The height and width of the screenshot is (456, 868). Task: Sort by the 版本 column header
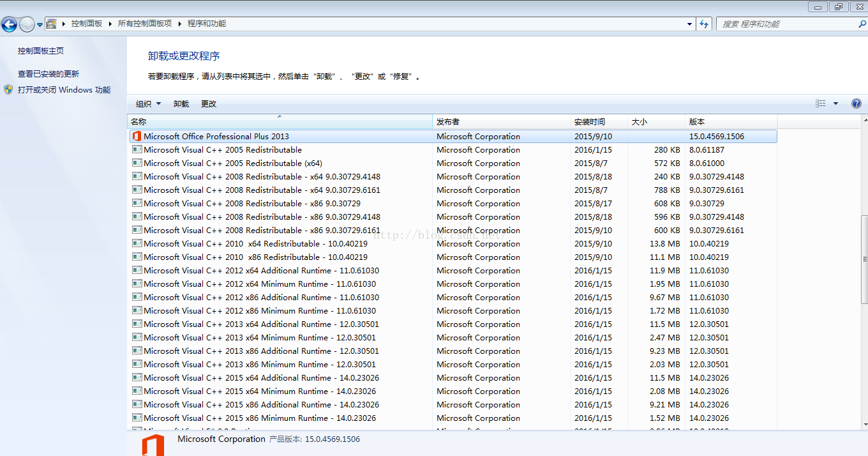pos(731,121)
